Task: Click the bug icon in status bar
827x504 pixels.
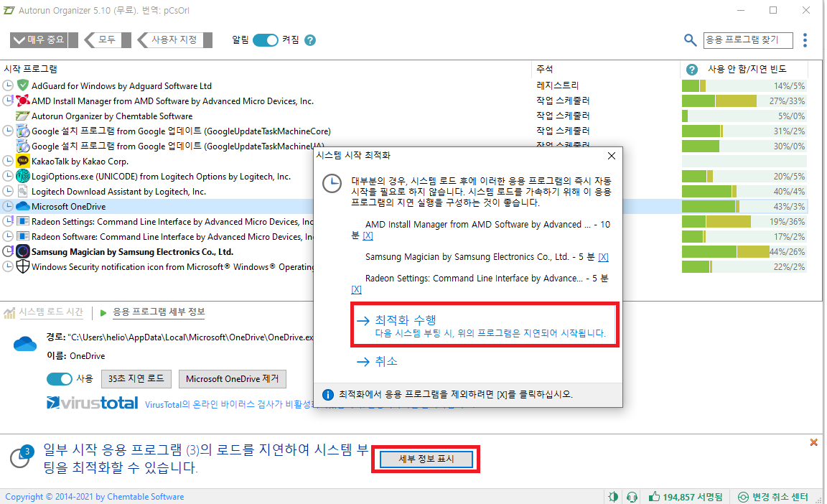Action: pyautogui.click(x=613, y=497)
